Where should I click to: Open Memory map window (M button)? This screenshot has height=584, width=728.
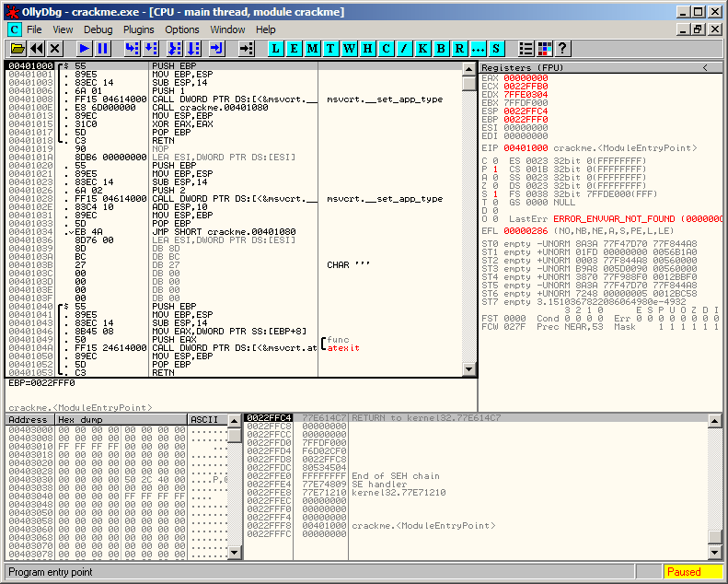[313, 48]
